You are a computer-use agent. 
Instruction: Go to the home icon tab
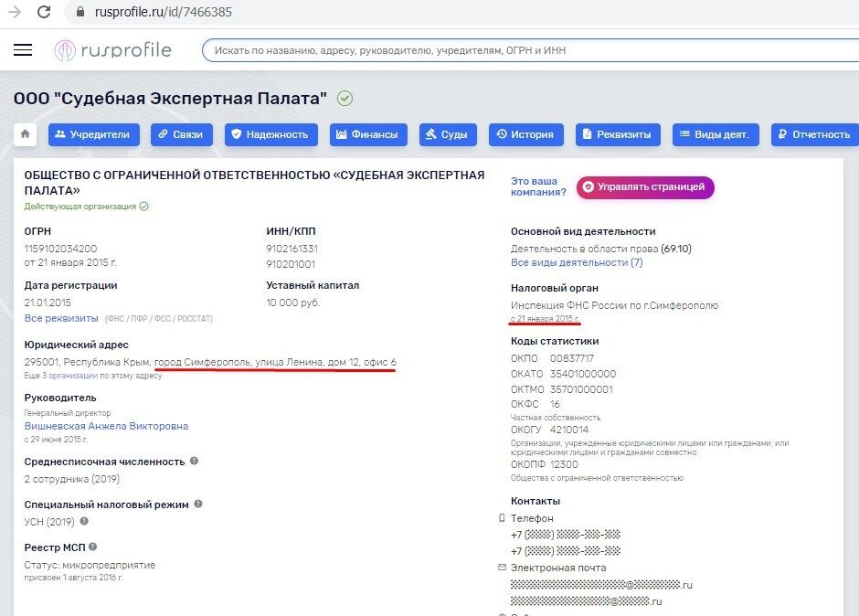tap(25, 134)
